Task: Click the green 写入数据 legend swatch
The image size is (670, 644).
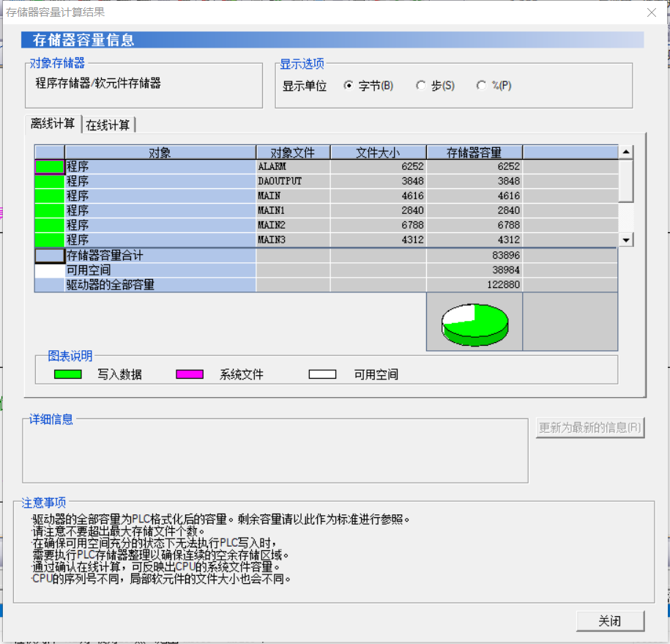Action: 68,374
